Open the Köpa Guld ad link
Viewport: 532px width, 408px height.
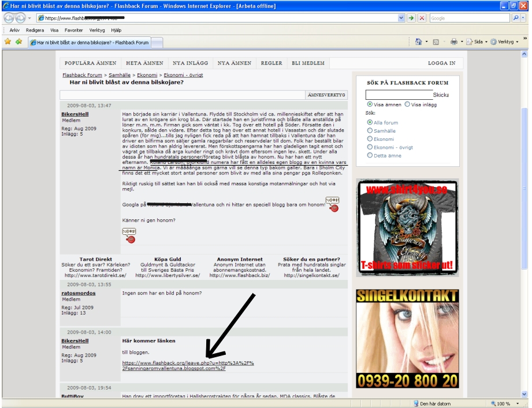pyautogui.click(x=168, y=267)
